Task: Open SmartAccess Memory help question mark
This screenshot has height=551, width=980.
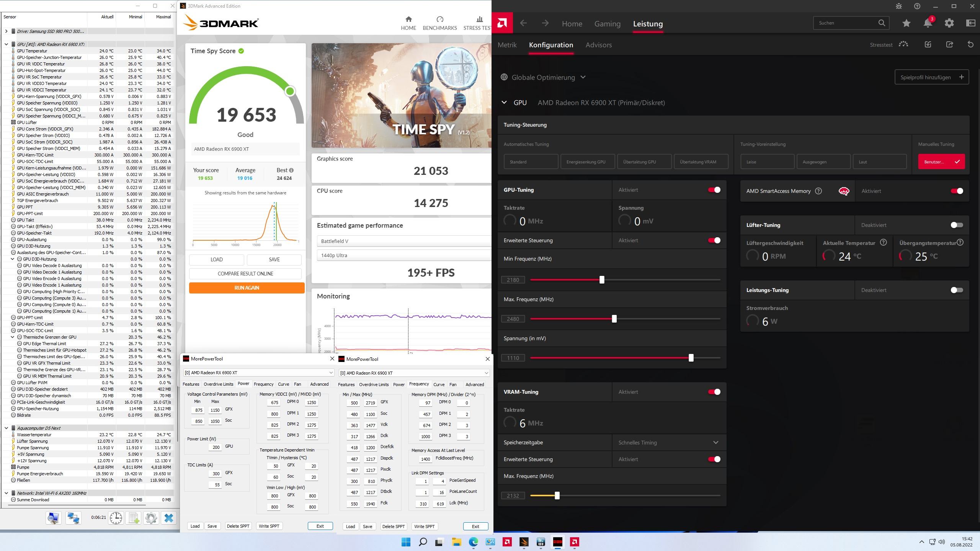Action: coord(818,191)
